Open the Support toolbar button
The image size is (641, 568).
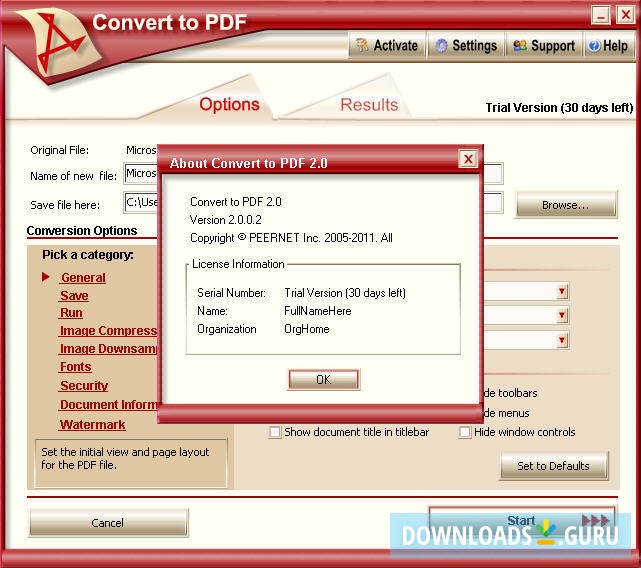click(x=544, y=45)
